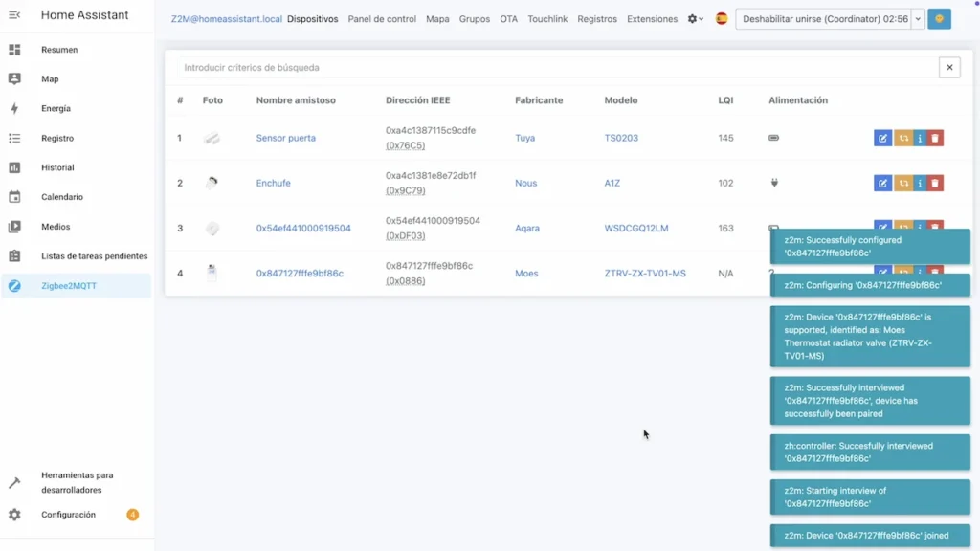The width and height of the screenshot is (980, 551).
Task: Open device 0x54ef441000919504 link
Action: pyautogui.click(x=303, y=228)
